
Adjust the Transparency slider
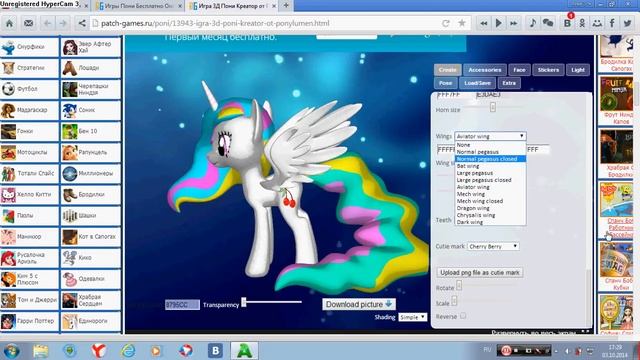click(244, 302)
